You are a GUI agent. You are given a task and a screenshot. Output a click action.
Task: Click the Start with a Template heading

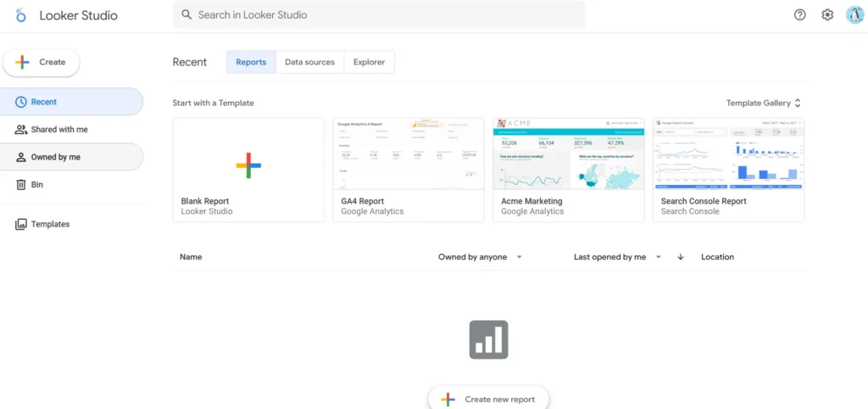point(213,103)
